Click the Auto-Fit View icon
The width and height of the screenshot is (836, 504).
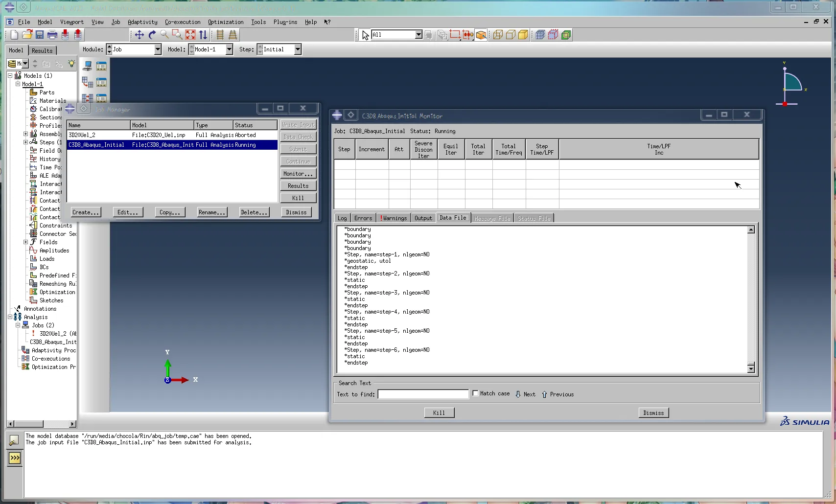pos(190,35)
